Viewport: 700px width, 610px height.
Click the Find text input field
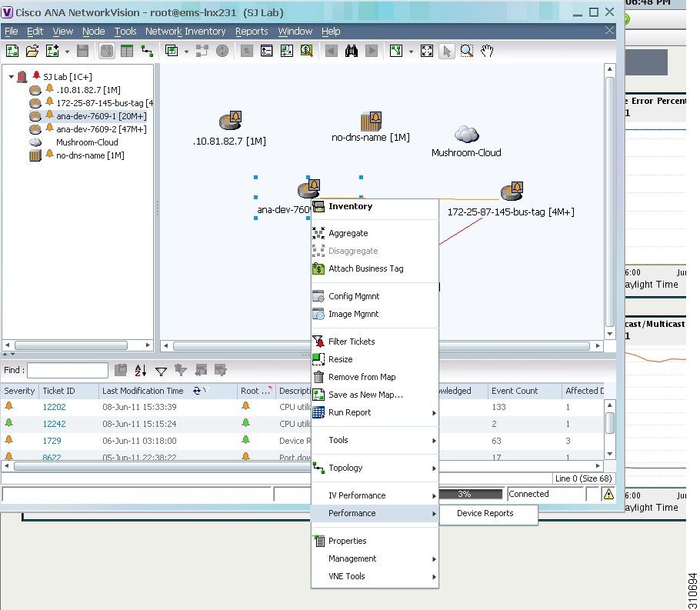pyautogui.click(x=67, y=371)
